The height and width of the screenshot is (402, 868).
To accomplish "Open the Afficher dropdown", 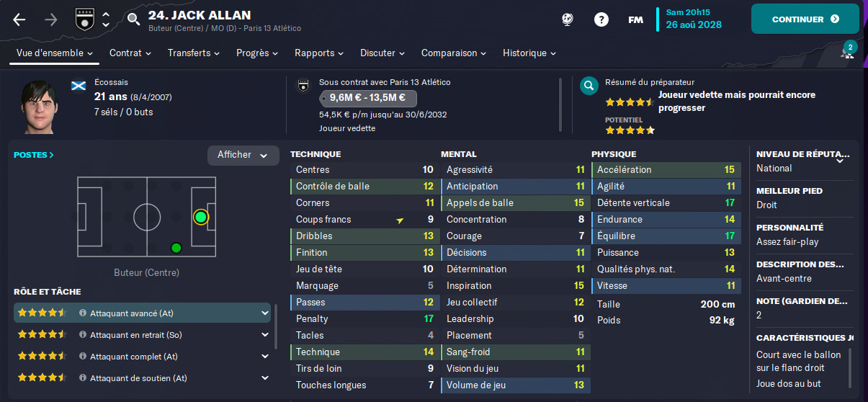I will 243,155.
